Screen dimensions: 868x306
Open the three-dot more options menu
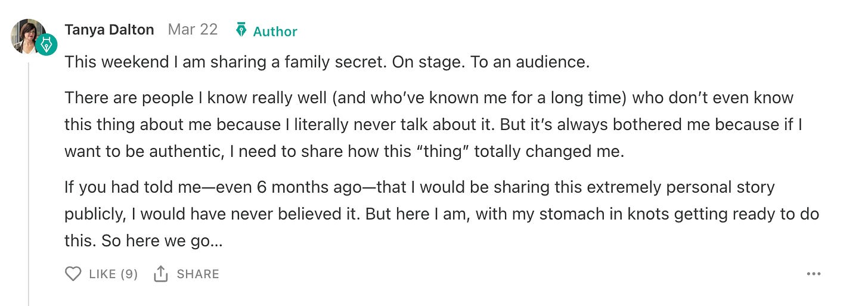point(813,274)
